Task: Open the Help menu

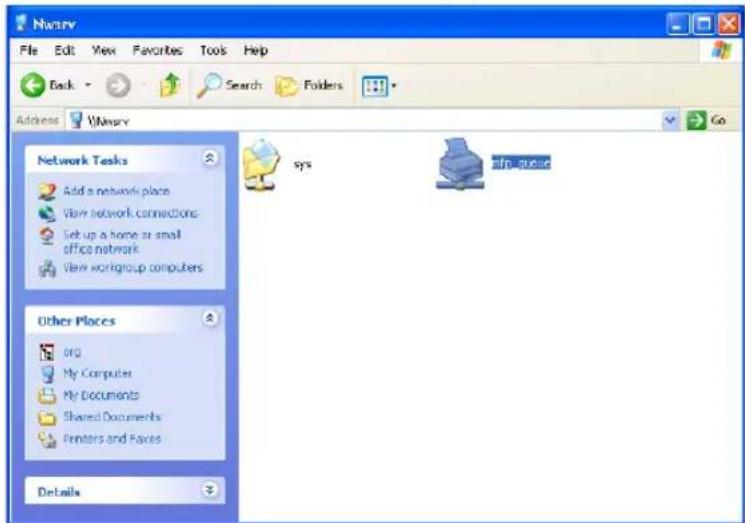Action: [x=256, y=50]
